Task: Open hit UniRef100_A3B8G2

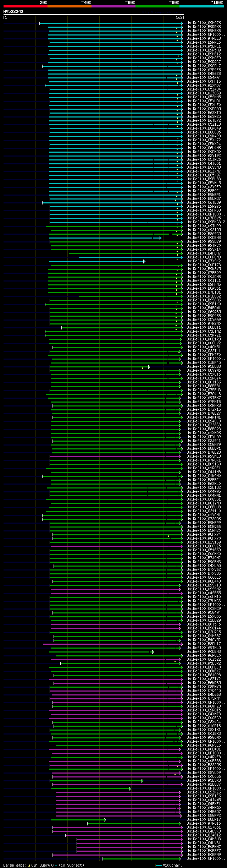Action: click(x=204, y=296)
